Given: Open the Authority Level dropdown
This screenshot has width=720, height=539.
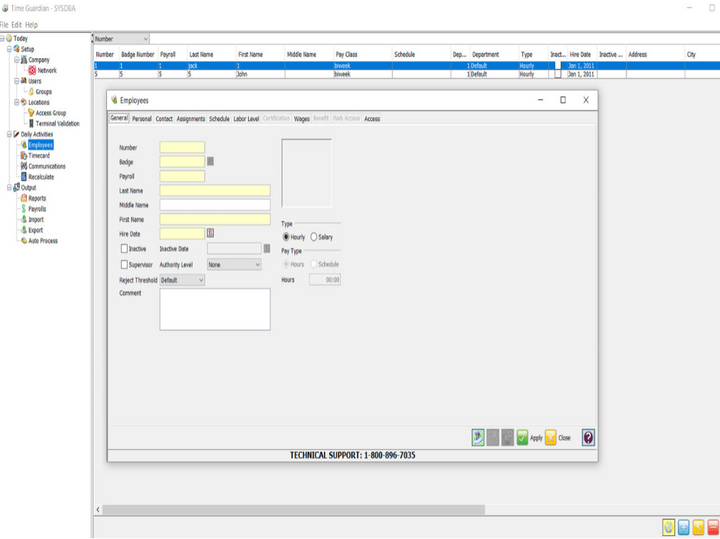Looking at the screenshot, I should pos(234,265).
